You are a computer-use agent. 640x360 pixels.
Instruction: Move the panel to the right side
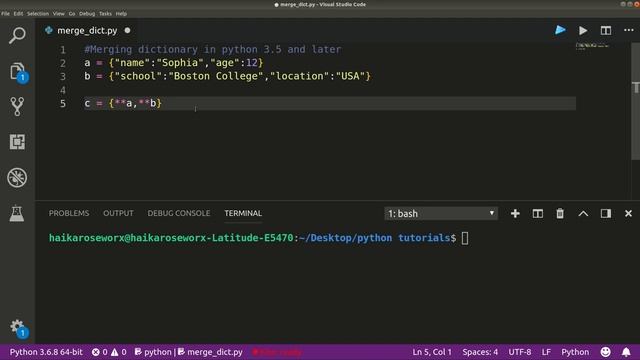pos(606,213)
